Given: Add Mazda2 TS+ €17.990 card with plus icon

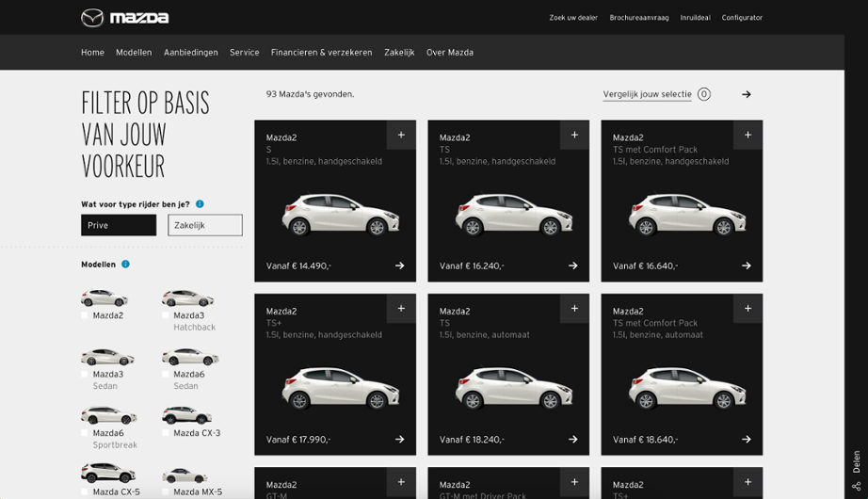Looking at the screenshot, I should click(x=401, y=308).
